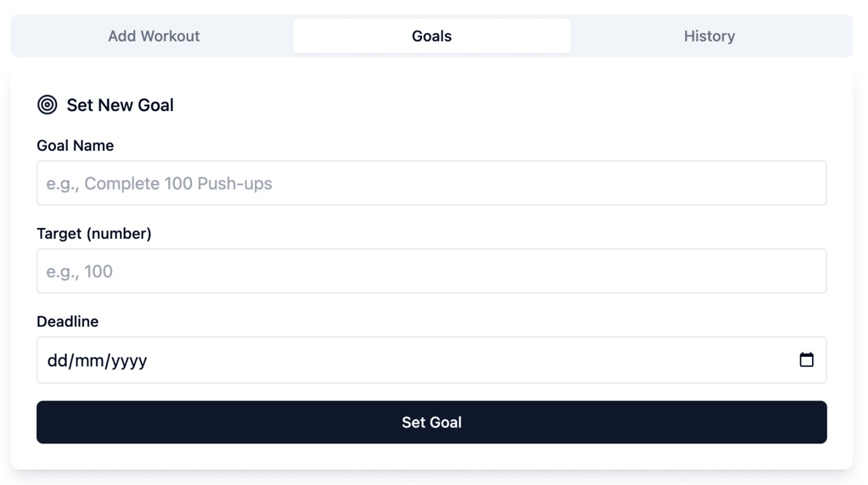
Task: Select the Goals tab
Action: coord(431,36)
